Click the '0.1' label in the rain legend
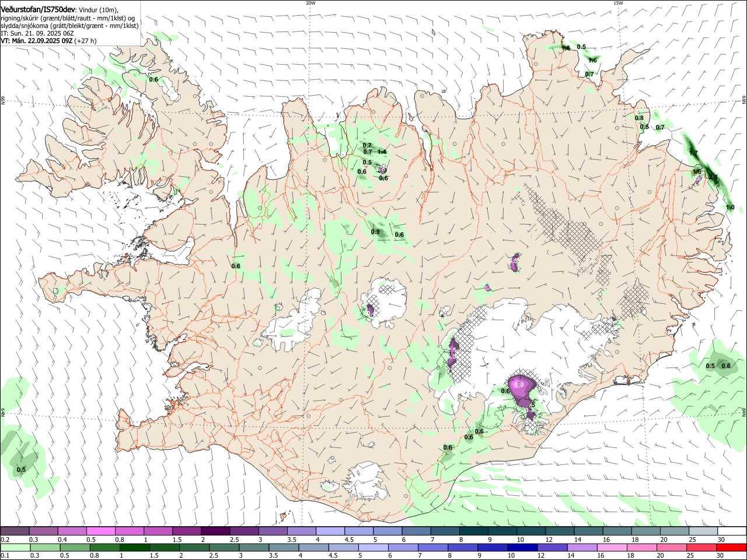 coord(5,556)
